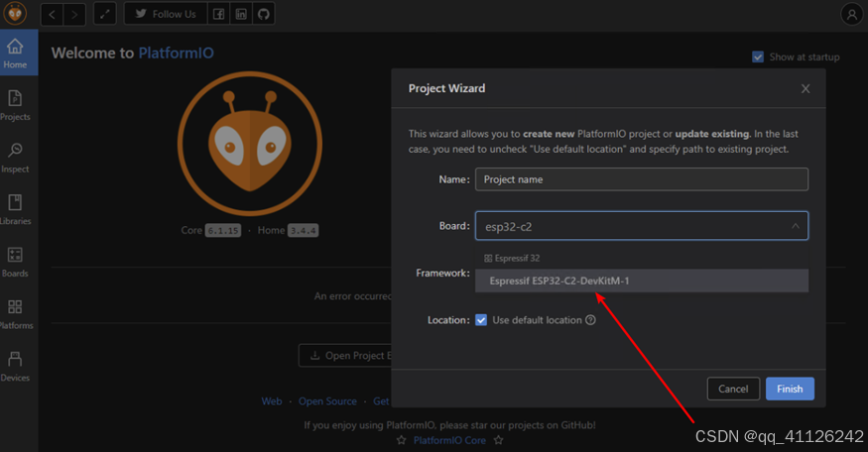Click the Twitter Follow Us button

166,14
